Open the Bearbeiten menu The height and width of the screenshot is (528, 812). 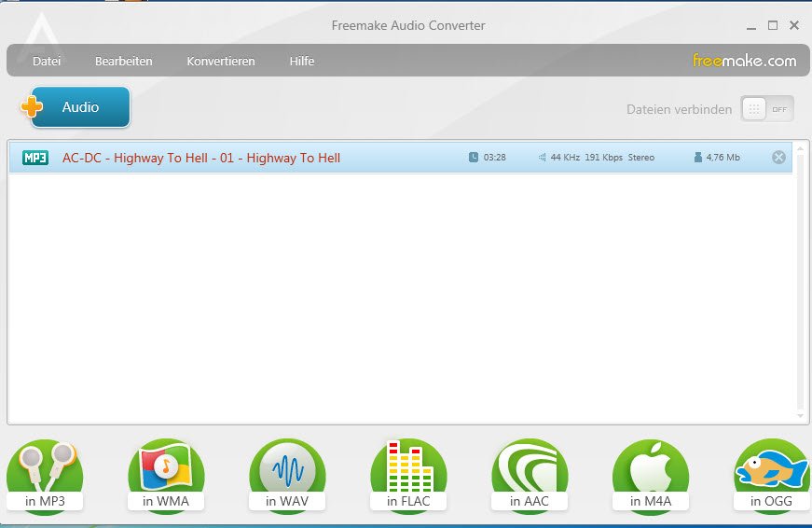[124, 62]
